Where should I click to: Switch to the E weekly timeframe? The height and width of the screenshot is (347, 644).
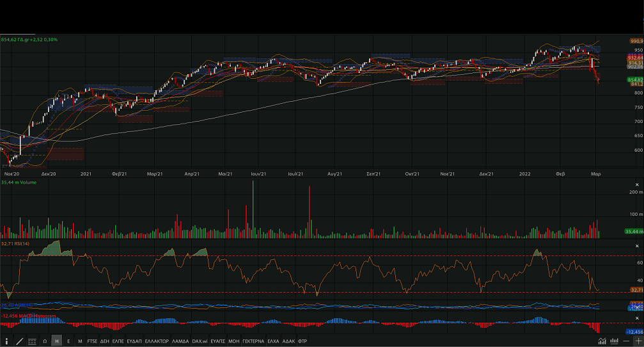[68, 341]
